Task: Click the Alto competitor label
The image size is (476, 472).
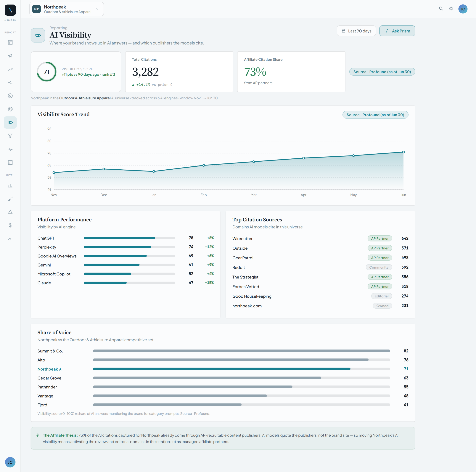Action: point(41,360)
